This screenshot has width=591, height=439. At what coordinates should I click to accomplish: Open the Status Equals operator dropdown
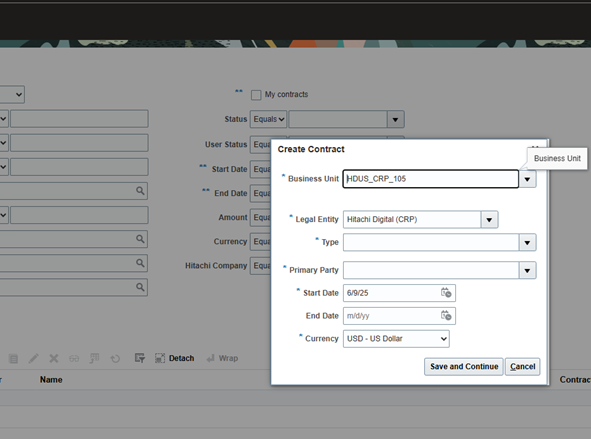[x=268, y=119]
